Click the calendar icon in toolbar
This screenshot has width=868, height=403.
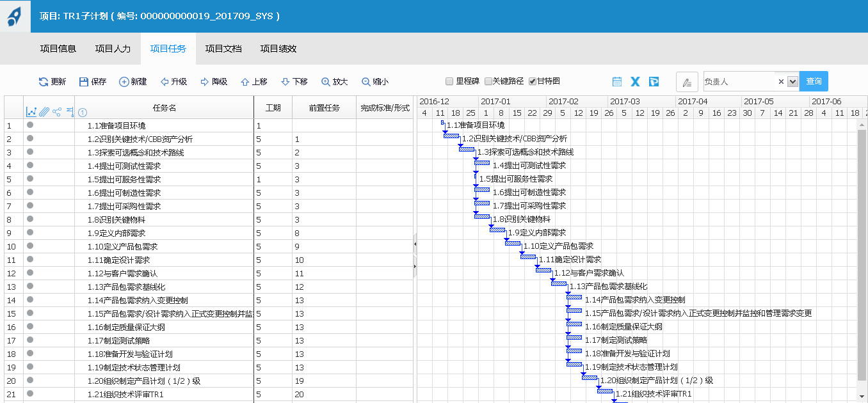[617, 82]
